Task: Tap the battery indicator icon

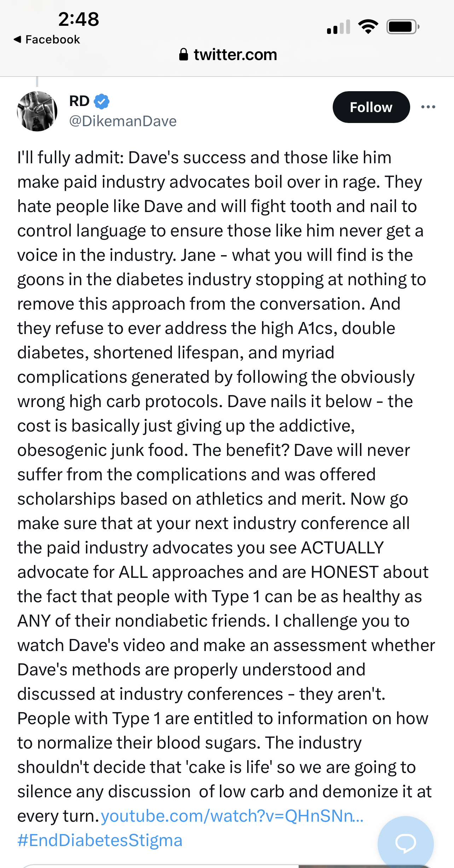Action: tap(403, 27)
